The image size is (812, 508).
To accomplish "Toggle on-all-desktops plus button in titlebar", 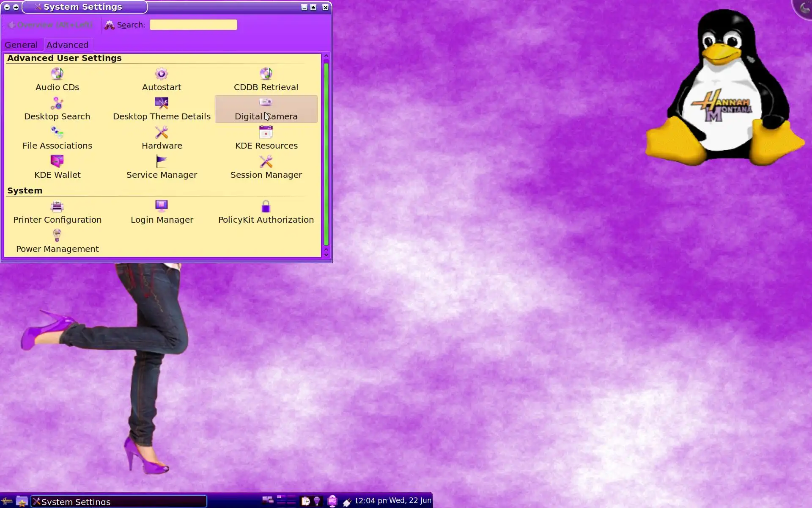I will pos(16,7).
